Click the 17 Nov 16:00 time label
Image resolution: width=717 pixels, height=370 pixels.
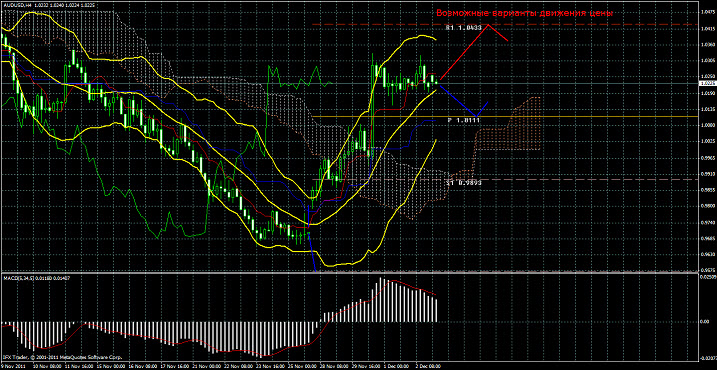[x=175, y=366]
